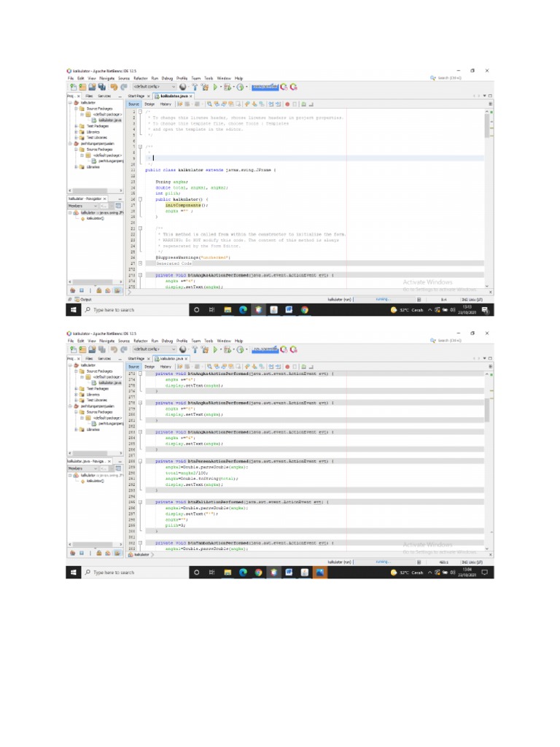This screenshot has width=560, height=747.
Task: Collapse kalkulator constructor fold at line 16
Action: (140, 199)
